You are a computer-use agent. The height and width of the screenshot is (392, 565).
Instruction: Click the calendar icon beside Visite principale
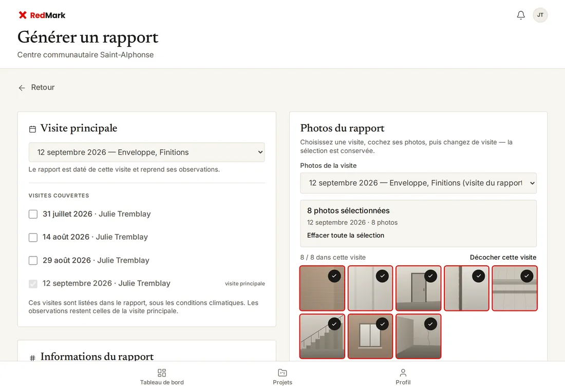click(x=32, y=129)
